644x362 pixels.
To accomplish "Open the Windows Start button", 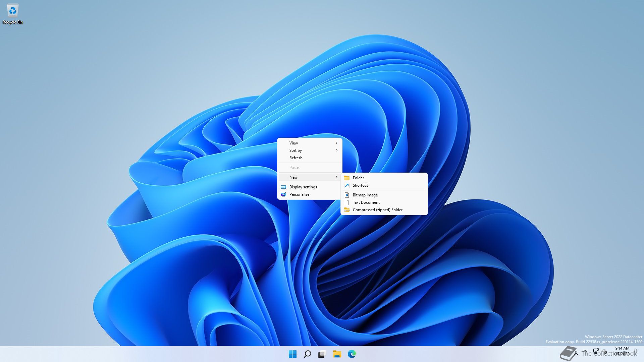I will point(292,354).
